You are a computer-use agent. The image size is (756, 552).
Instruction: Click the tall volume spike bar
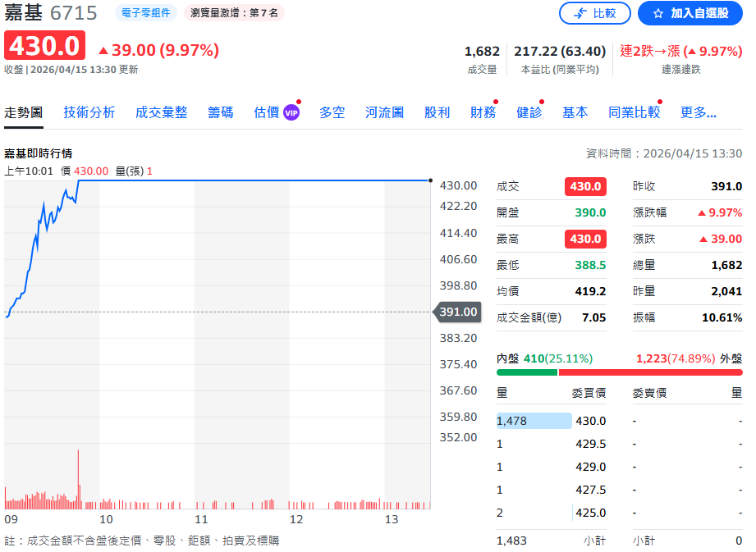click(78, 479)
